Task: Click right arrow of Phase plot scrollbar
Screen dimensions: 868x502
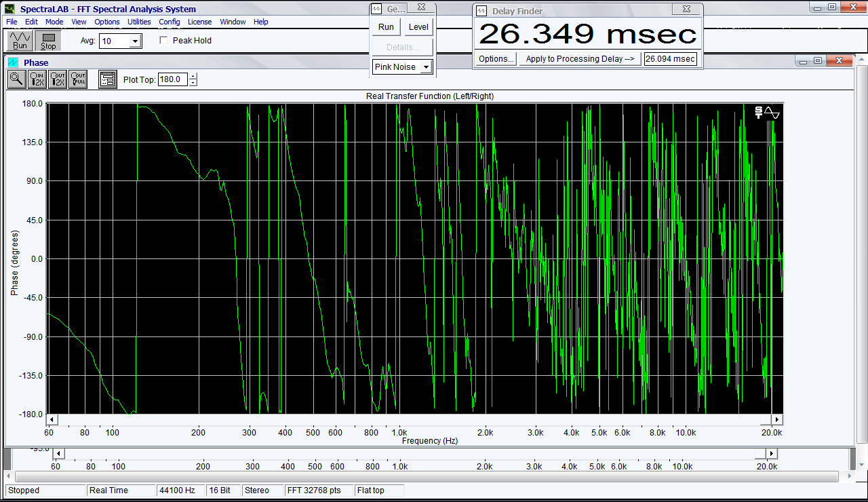Action: click(777, 419)
